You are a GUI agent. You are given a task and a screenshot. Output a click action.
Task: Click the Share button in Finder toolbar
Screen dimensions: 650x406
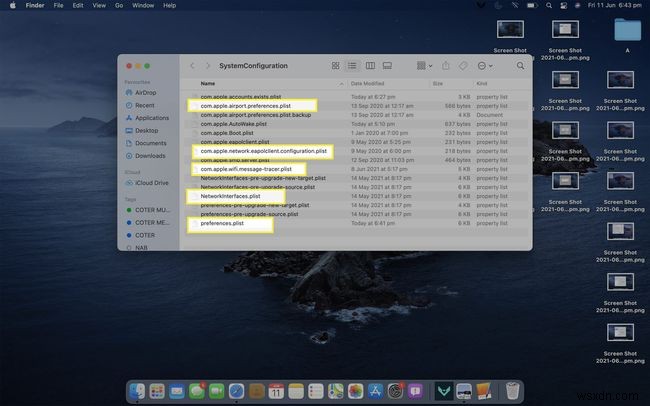[446, 66]
